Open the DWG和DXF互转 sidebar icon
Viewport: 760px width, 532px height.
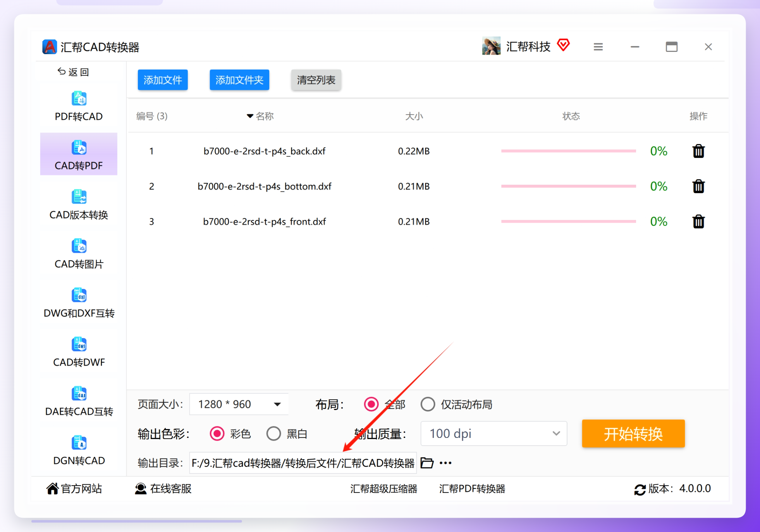[x=79, y=295]
